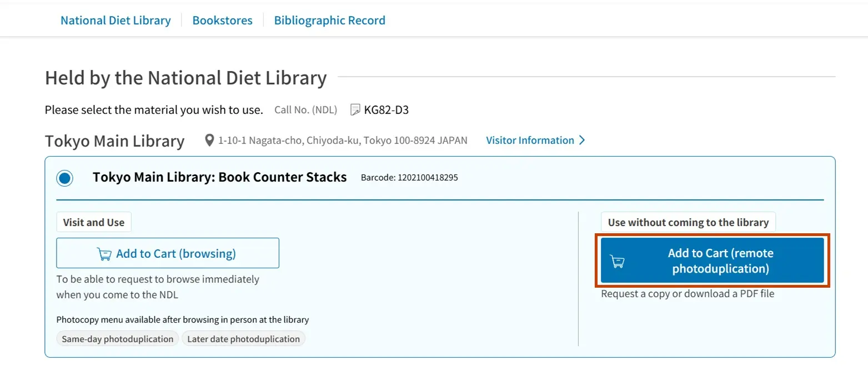Click the 1-10-1 Nagata-cho address text

point(343,141)
